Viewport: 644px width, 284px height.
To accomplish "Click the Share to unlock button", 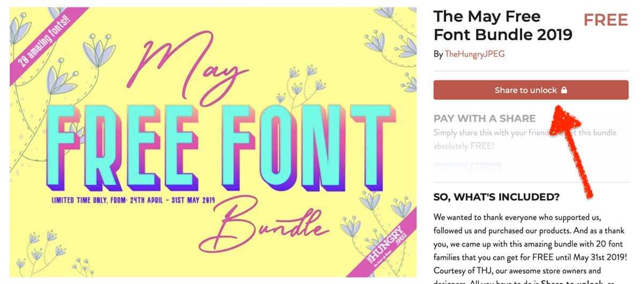I will point(531,90).
